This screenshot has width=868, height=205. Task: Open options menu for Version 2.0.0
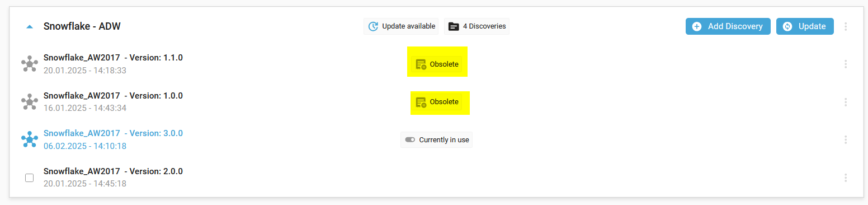846,178
